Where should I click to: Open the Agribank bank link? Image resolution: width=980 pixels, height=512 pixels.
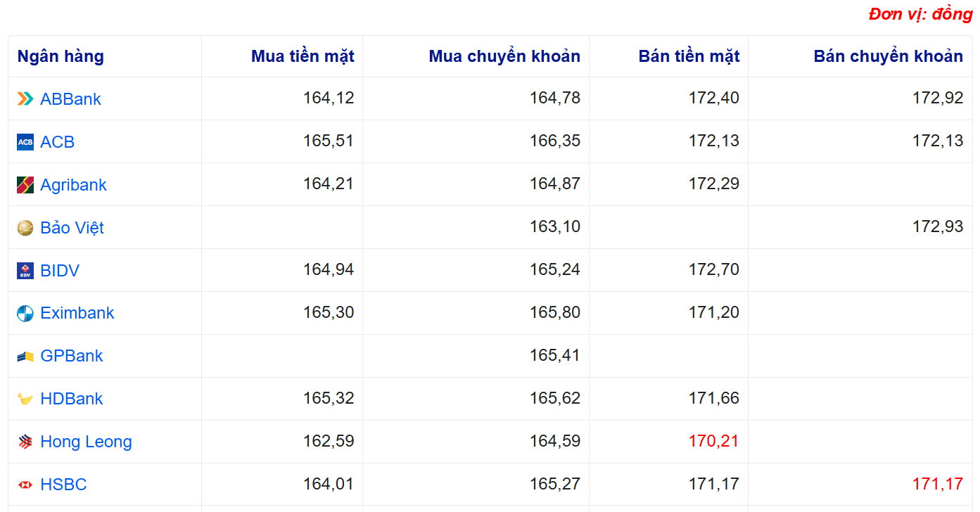tap(73, 185)
